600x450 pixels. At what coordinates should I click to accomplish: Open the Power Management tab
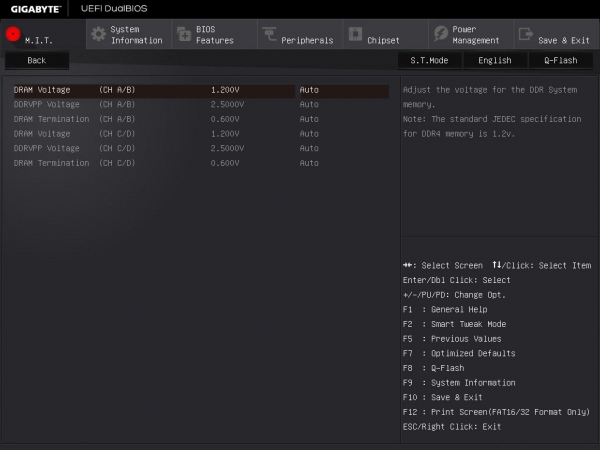click(x=471, y=34)
